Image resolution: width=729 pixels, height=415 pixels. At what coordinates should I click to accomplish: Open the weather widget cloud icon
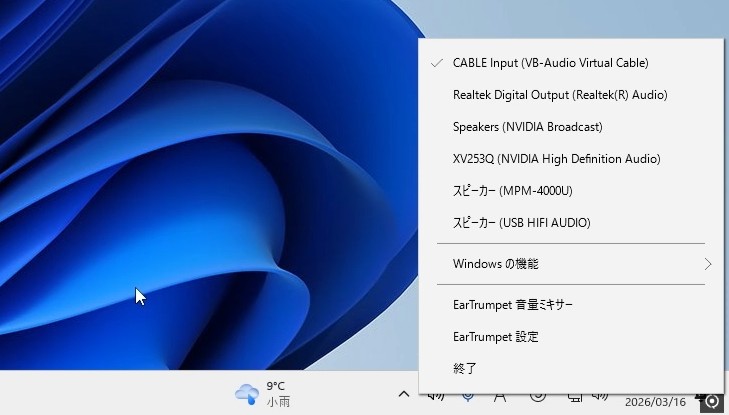246,393
